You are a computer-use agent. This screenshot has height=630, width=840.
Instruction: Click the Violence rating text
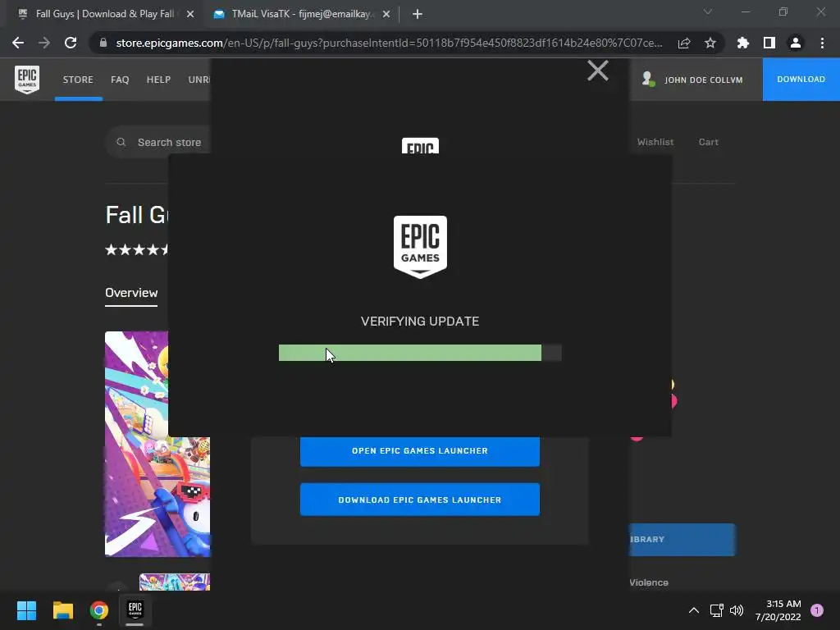pyautogui.click(x=649, y=582)
